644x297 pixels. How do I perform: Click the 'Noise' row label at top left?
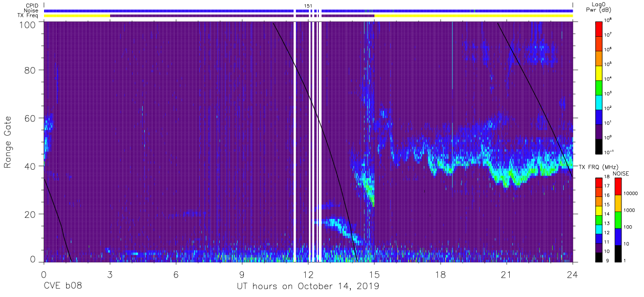[31, 10]
